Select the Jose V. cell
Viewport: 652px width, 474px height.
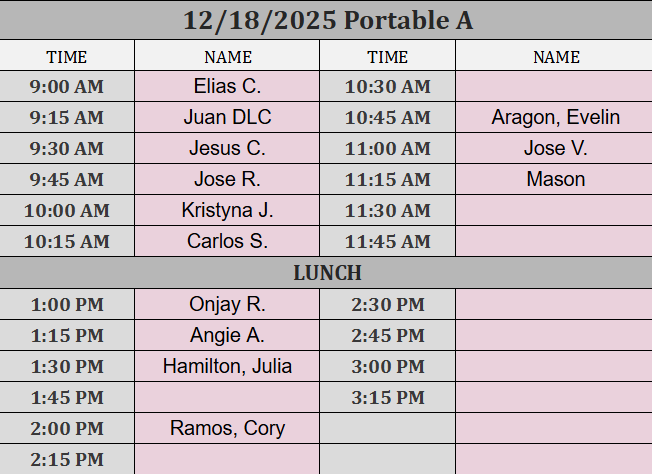pos(555,149)
